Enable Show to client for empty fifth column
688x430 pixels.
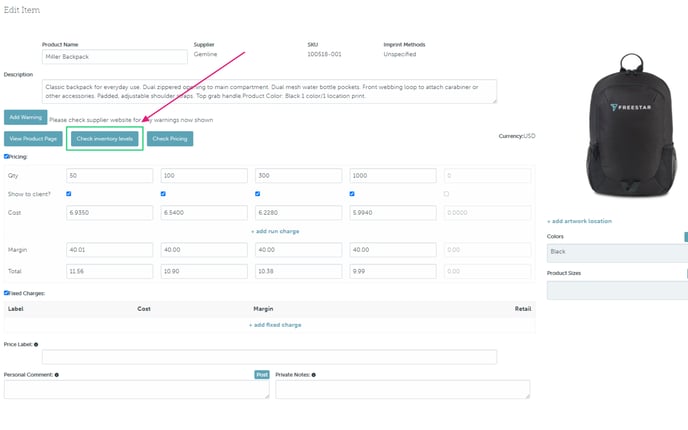(446, 194)
